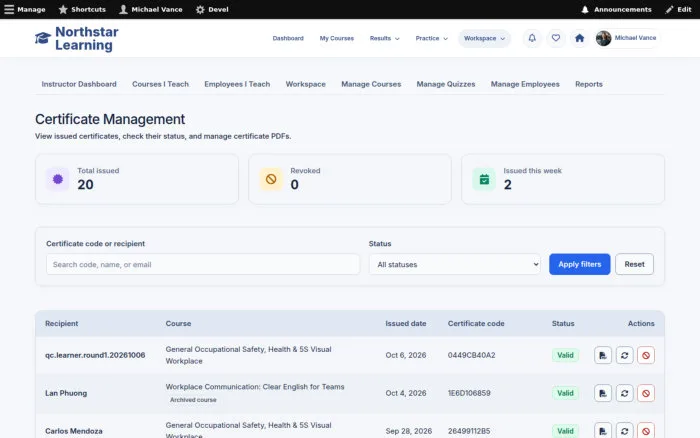
Task: Open the Dashboard nav link
Action: [288, 38]
